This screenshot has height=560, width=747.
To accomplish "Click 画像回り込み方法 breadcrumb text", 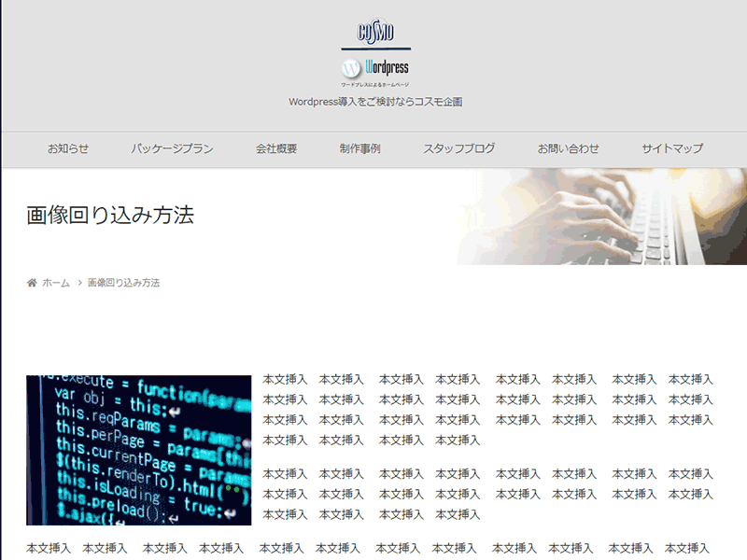I will coord(124,283).
